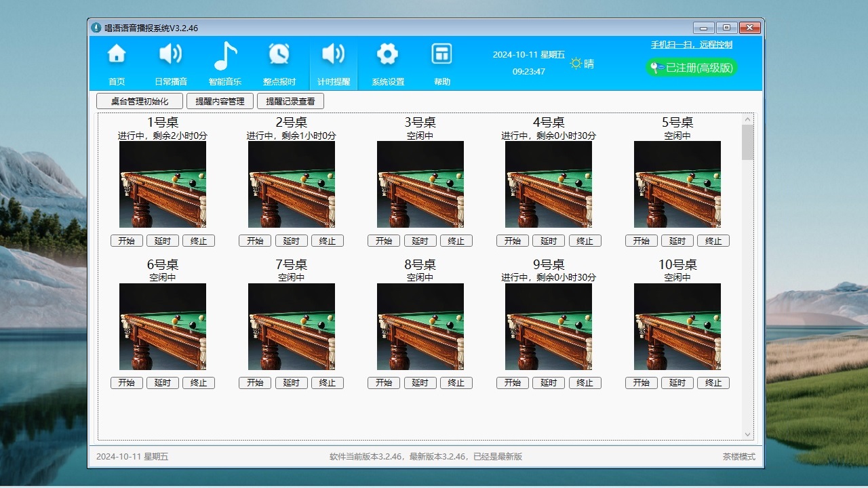
Task: Extend time on 1号桌 with 延时
Action: pos(162,240)
